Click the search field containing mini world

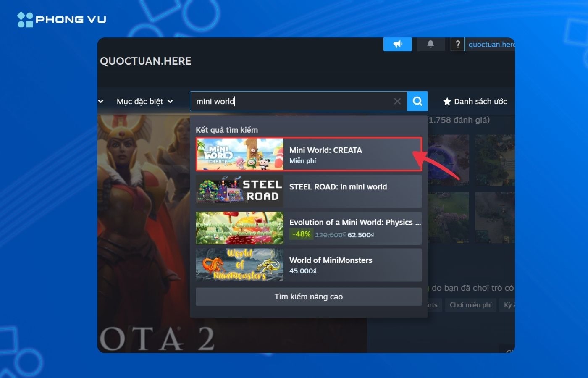299,101
